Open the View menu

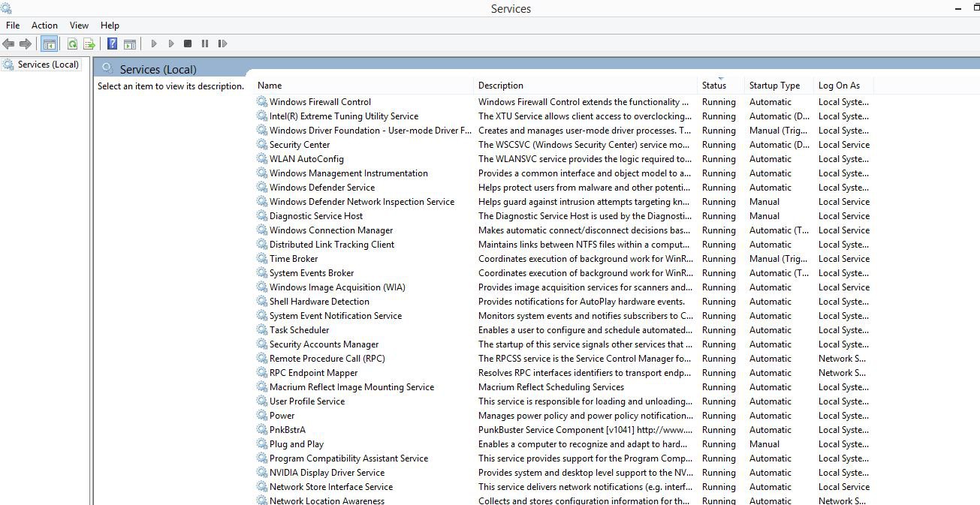(79, 26)
